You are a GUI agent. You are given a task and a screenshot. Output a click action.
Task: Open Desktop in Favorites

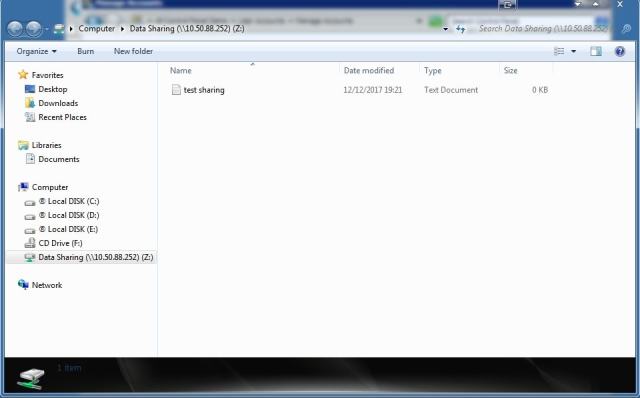pyautogui.click(x=53, y=89)
